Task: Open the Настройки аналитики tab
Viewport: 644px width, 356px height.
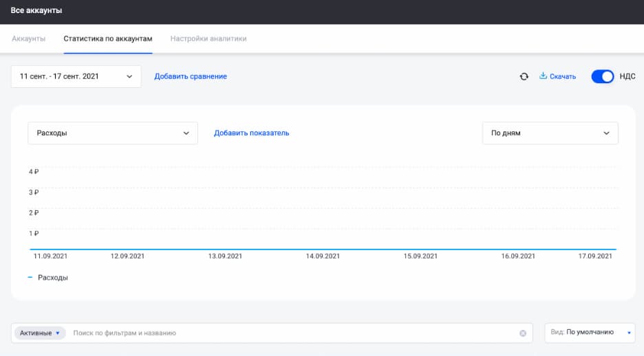Action: coord(208,38)
